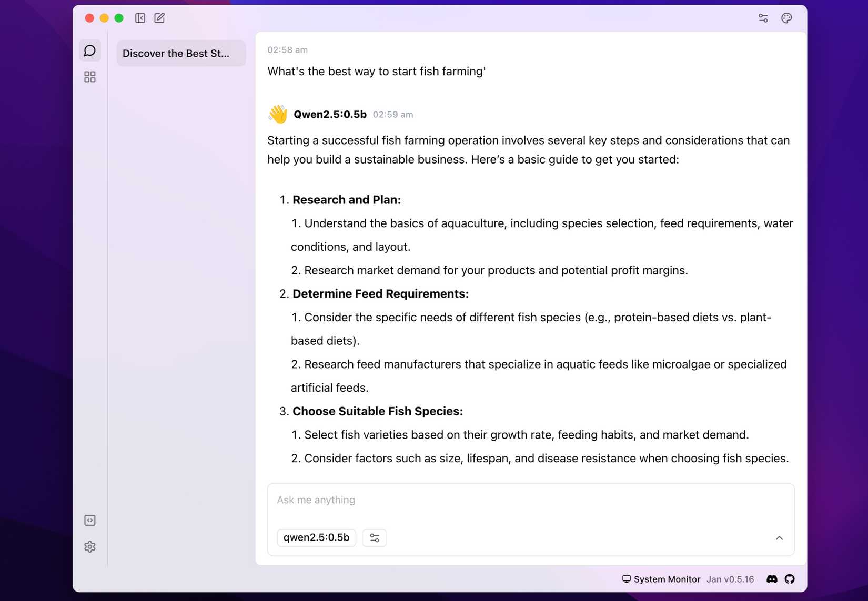Click the Jan v0.5.16 version label
Viewport: 868px width, 601px height.
tap(730, 579)
